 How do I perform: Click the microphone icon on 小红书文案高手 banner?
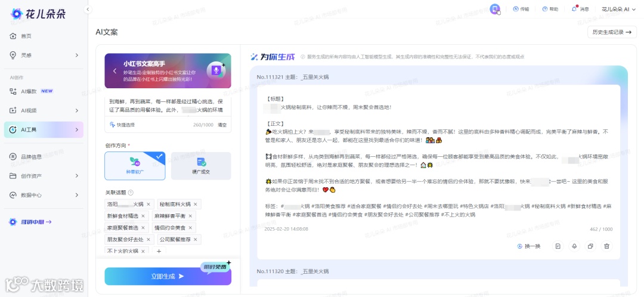[x=215, y=70]
